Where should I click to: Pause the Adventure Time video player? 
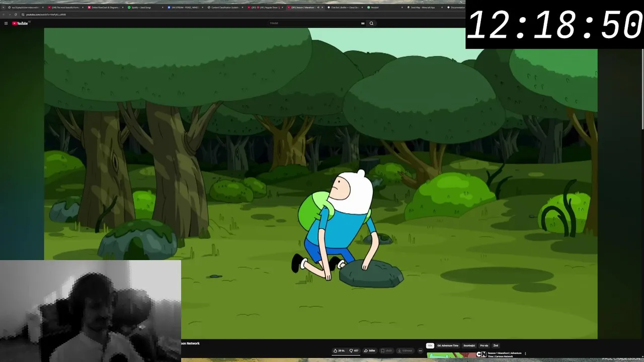320,184
